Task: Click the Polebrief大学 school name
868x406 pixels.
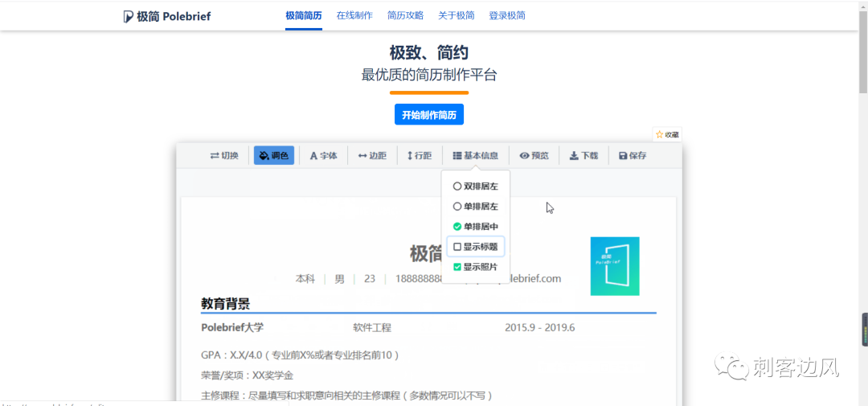Action: click(x=232, y=327)
